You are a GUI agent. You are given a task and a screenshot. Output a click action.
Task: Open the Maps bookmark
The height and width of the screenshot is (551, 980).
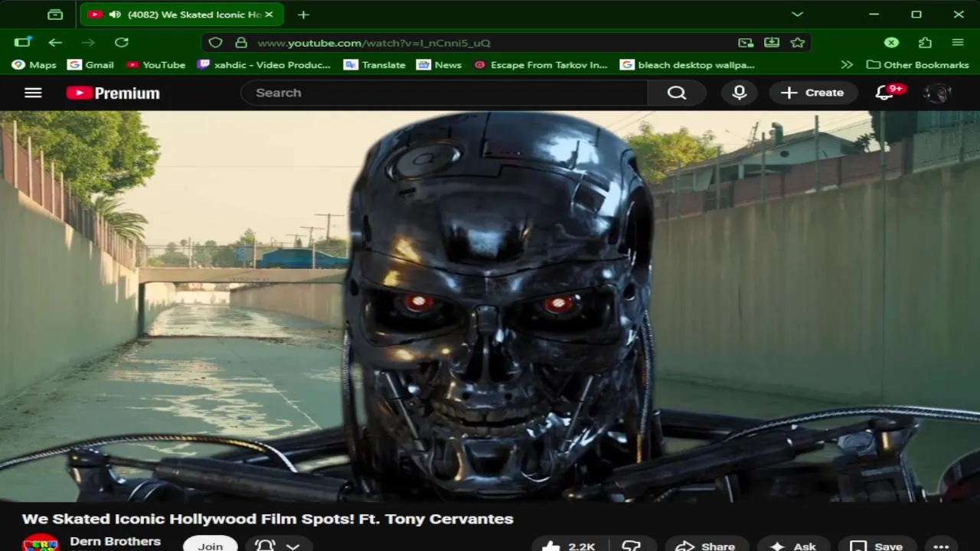(x=34, y=65)
